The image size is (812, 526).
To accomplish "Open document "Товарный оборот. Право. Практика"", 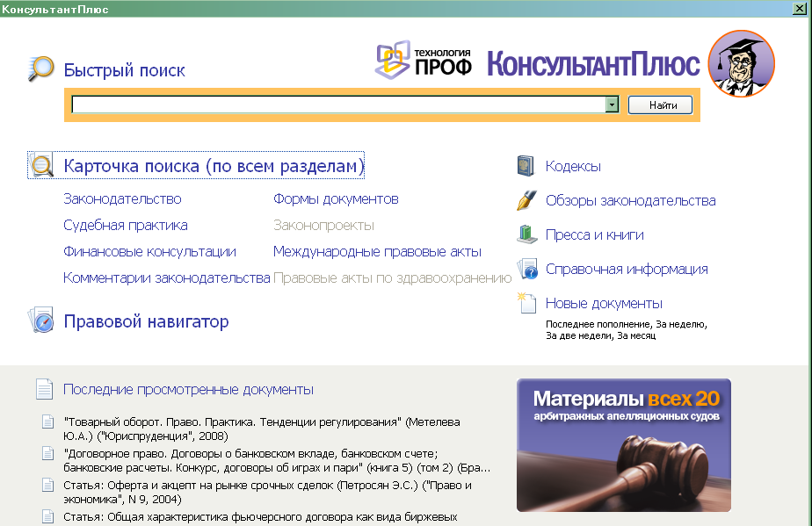I will tap(262, 429).
